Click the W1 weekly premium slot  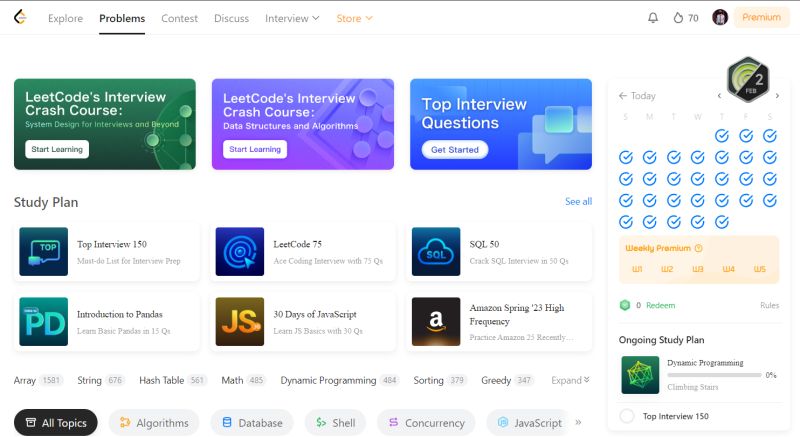pyautogui.click(x=637, y=269)
